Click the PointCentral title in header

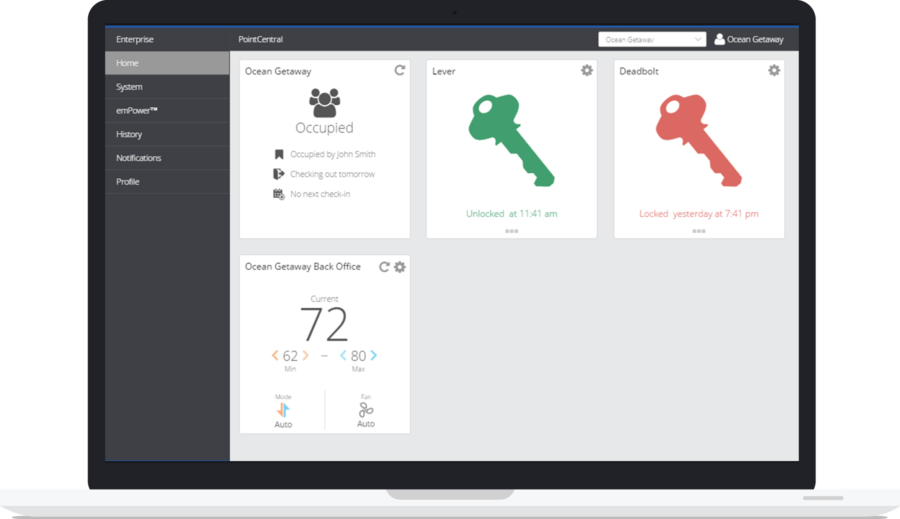pyautogui.click(x=261, y=40)
